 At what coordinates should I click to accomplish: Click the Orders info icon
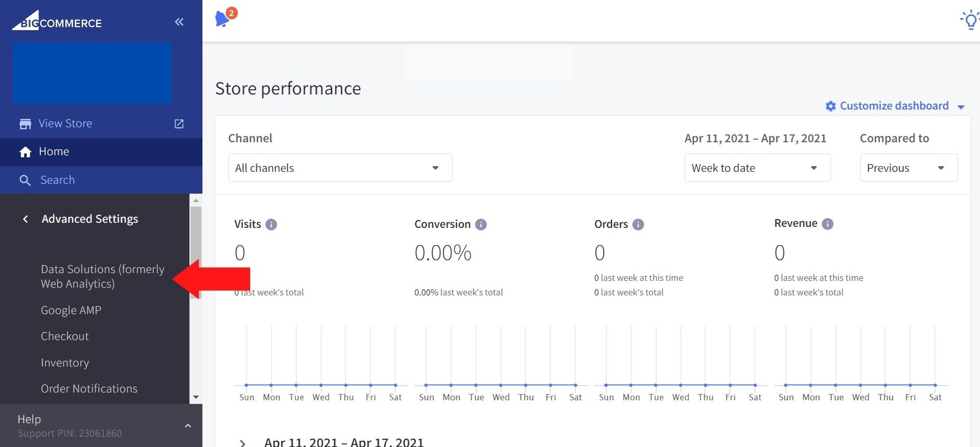tap(638, 224)
